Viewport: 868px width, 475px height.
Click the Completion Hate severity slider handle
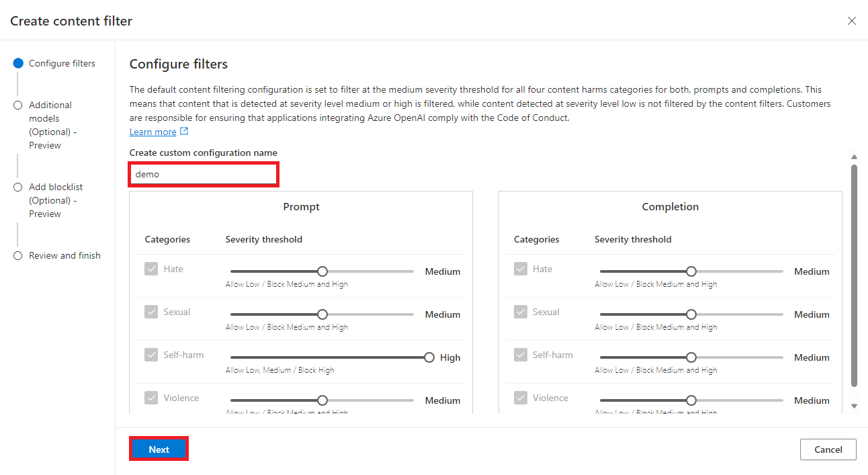[691, 271]
